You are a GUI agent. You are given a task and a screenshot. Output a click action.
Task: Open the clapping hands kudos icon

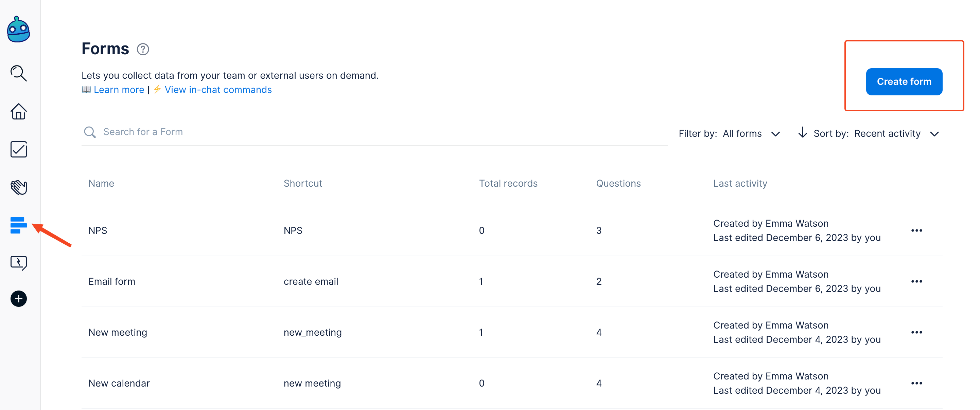click(x=18, y=187)
